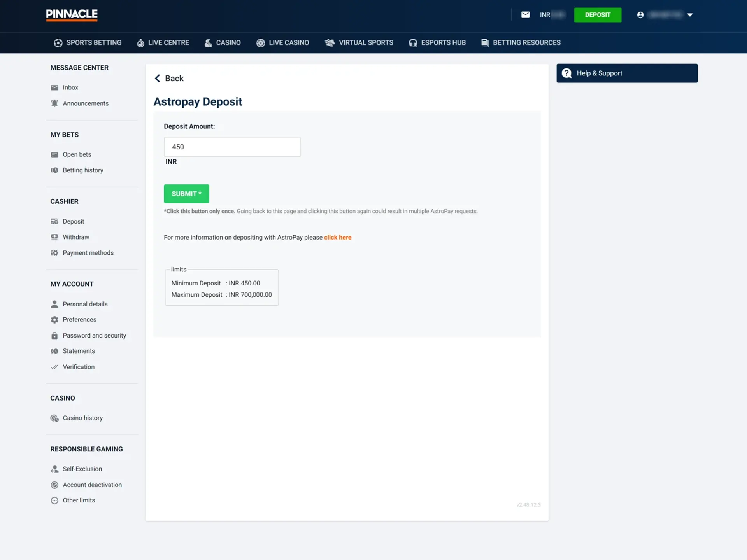
Task: Open the Inbox message center
Action: [x=70, y=87]
